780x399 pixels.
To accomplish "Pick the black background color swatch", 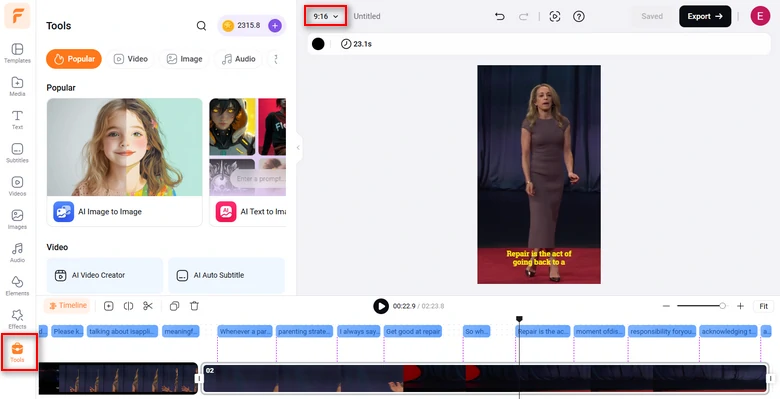I will pyautogui.click(x=318, y=44).
